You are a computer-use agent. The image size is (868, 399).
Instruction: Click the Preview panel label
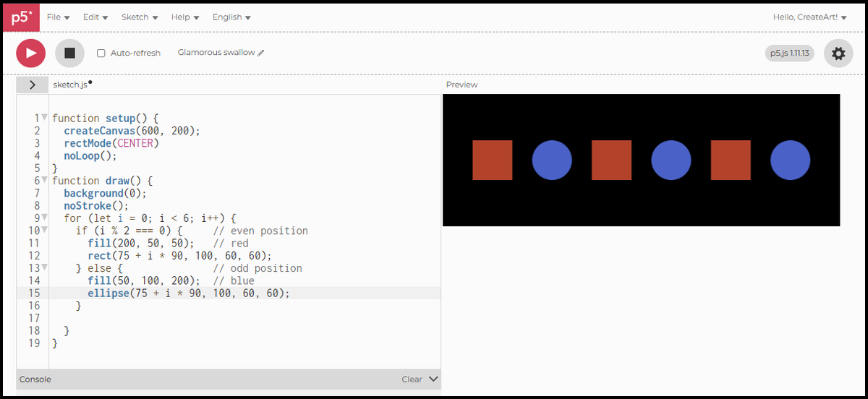coord(461,85)
